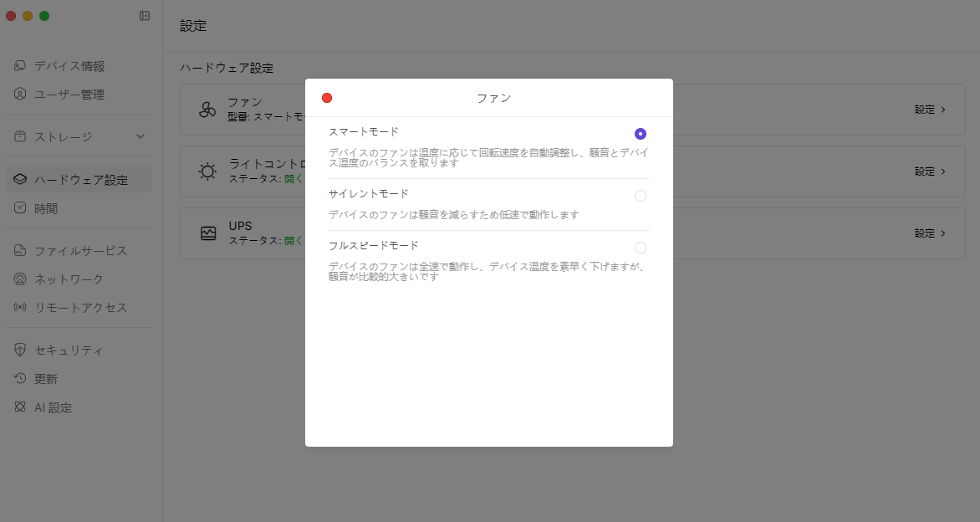The image size is (980, 522).
Task: Select the フルスピードモード radio button
Action: pyautogui.click(x=641, y=248)
